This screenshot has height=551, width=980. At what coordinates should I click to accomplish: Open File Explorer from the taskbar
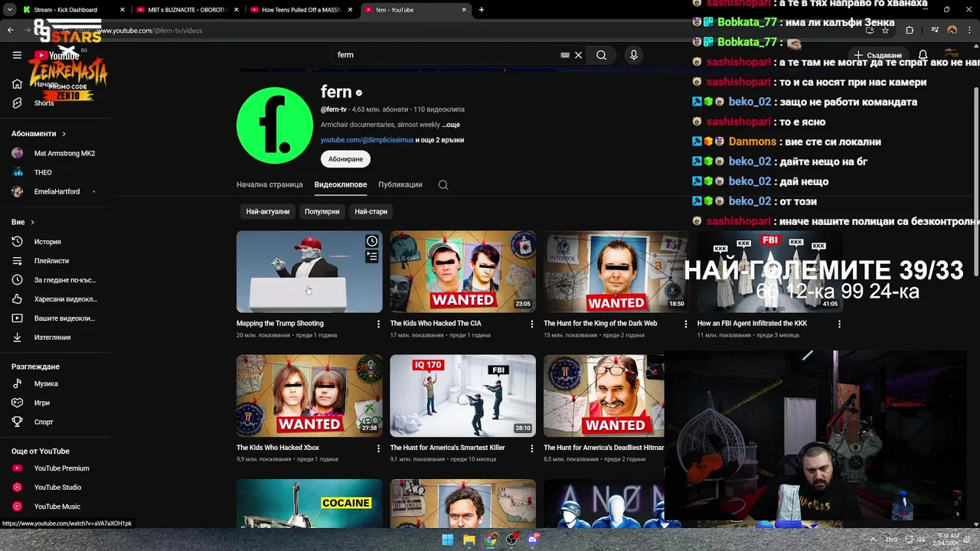[x=469, y=540]
